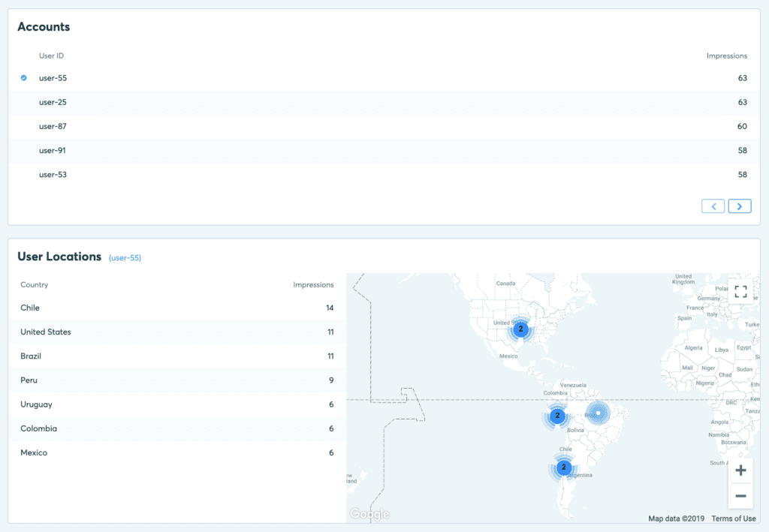Select the Peru country row
This screenshot has width=769, height=532.
(177, 380)
